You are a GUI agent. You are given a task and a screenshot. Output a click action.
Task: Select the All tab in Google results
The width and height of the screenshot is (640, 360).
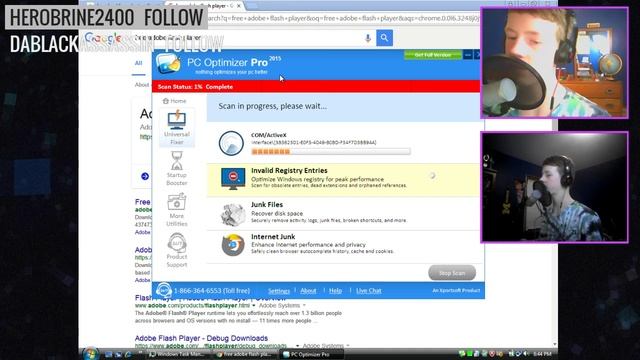pos(138,63)
